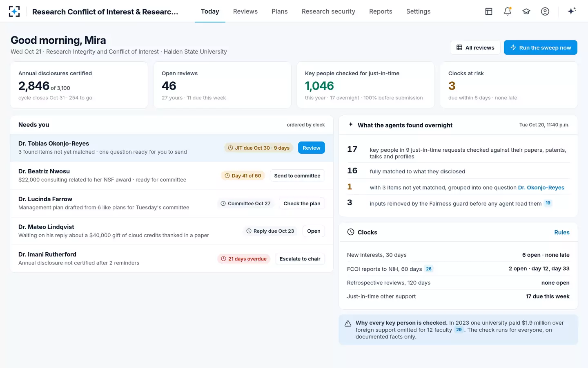Open the graduation cap training icon

tap(526, 11)
